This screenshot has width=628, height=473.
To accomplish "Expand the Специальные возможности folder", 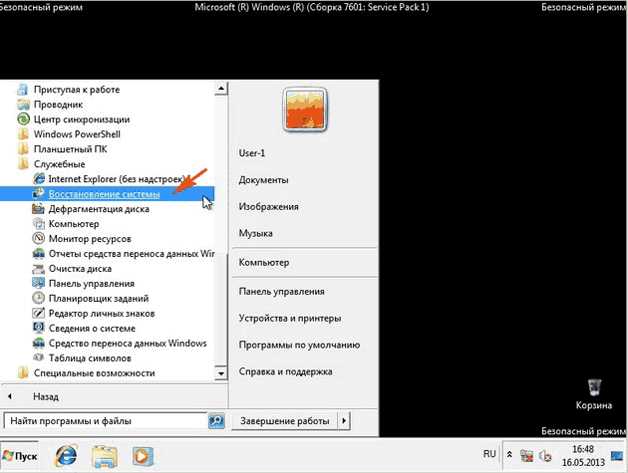I will pos(23,373).
